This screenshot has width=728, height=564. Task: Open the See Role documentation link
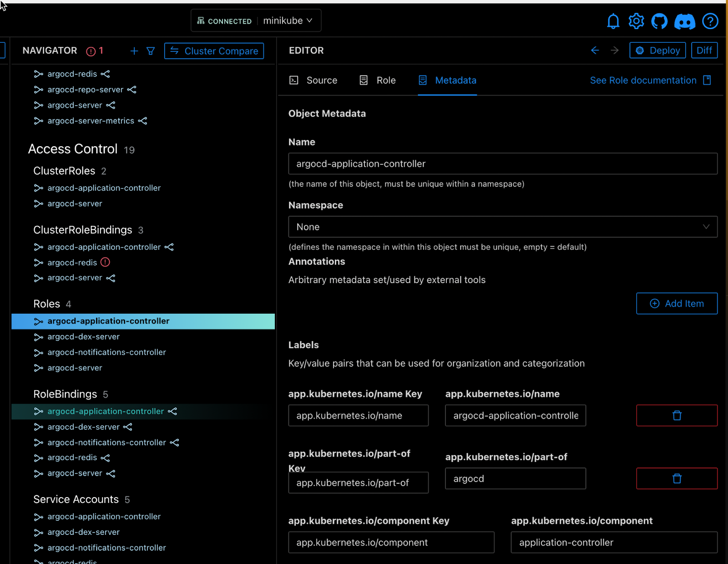click(643, 80)
